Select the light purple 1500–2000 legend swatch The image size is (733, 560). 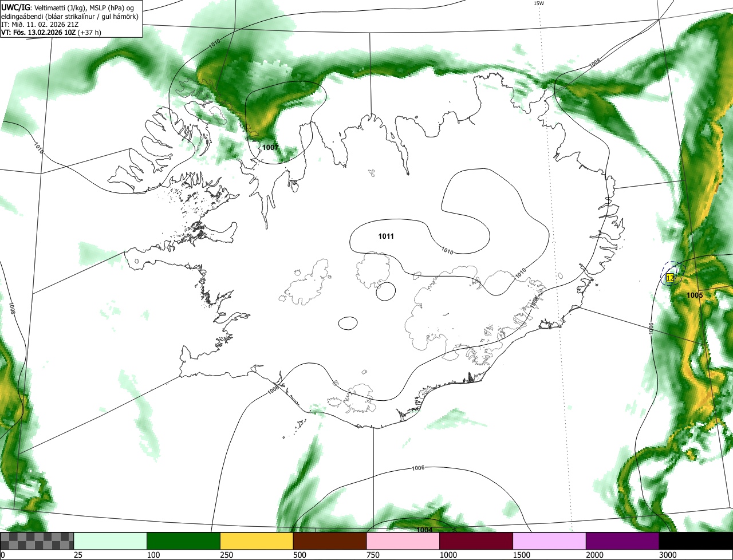[x=549, y=541]
